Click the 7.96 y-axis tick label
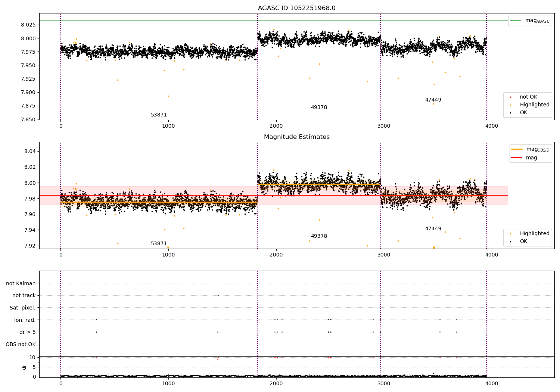The width and height of the screenshot is (560, 392). [x=30, y=214]
